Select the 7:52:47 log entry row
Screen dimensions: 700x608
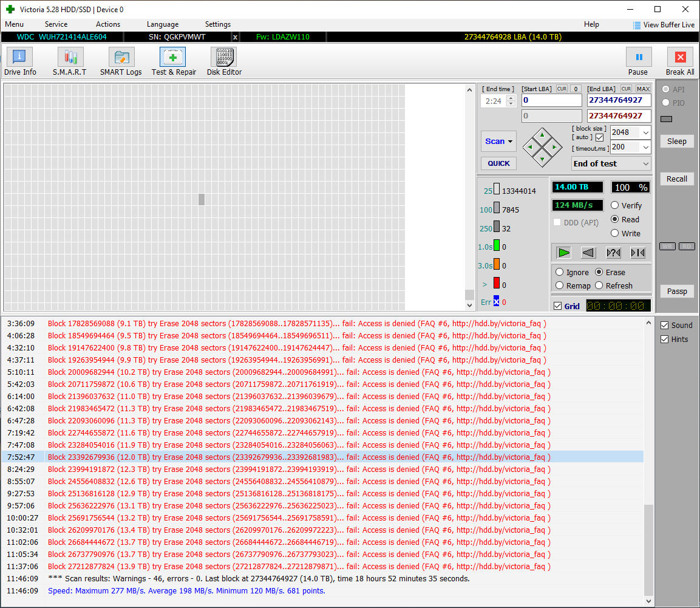tap(322, 457)
